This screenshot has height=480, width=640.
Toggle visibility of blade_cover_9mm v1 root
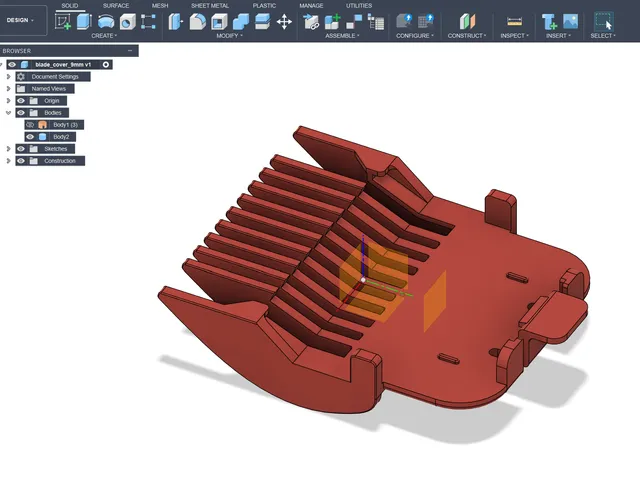(x=12, y=64)
